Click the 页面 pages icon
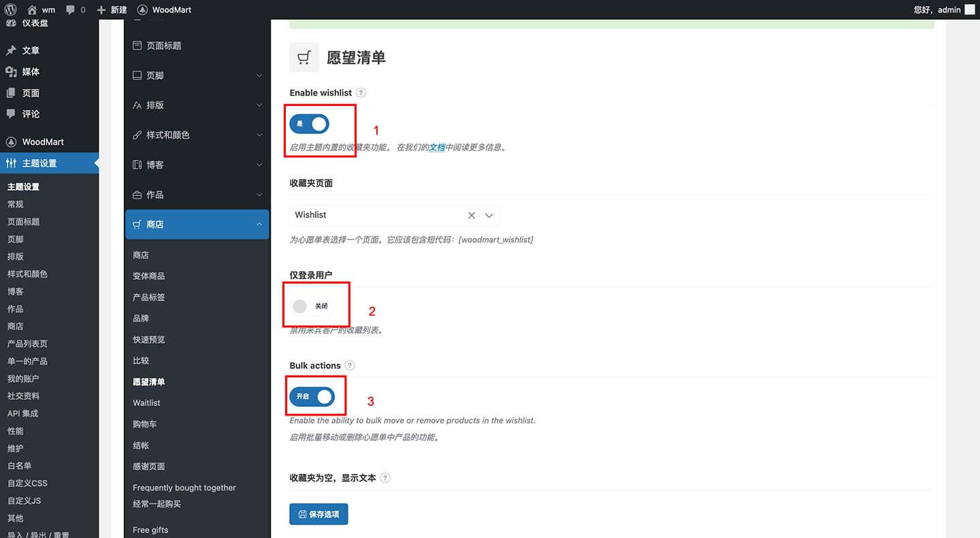Screen dimensions: 980x538 11,93
